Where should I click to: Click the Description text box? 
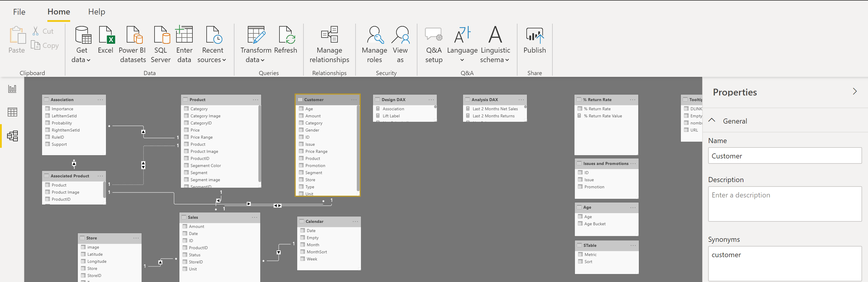coord(785,204)
